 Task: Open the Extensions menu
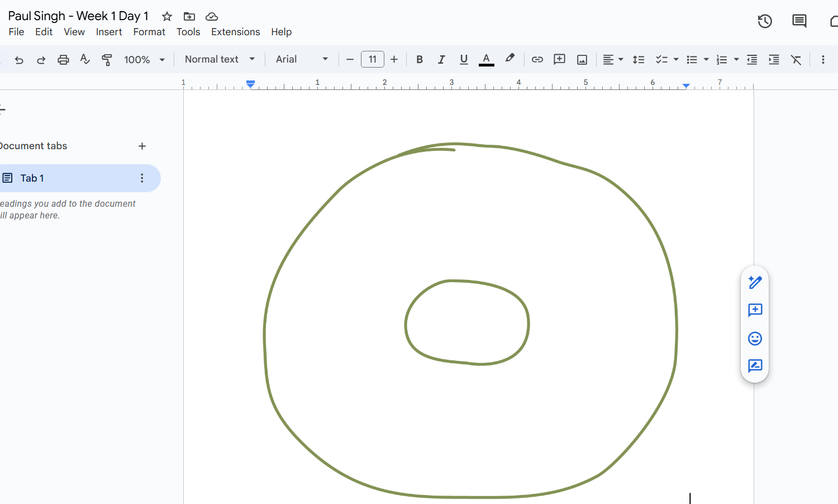[235, 32]
